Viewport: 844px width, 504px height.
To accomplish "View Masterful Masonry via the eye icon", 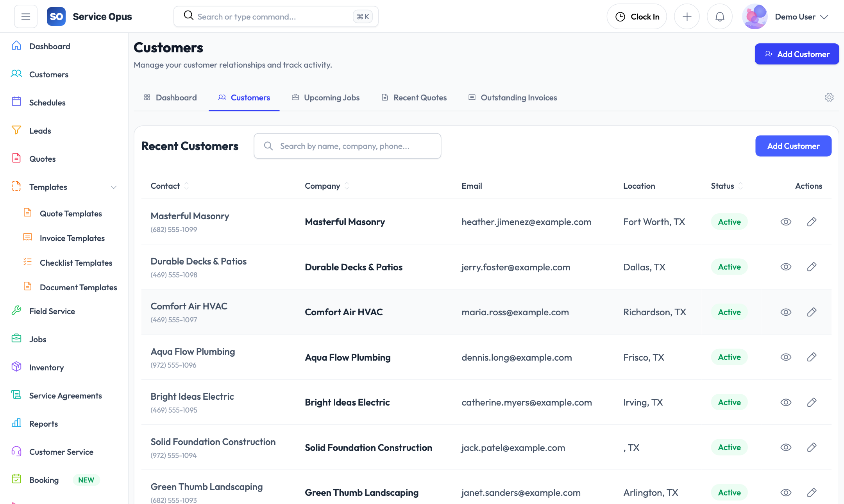I will (x=786, y=222).
